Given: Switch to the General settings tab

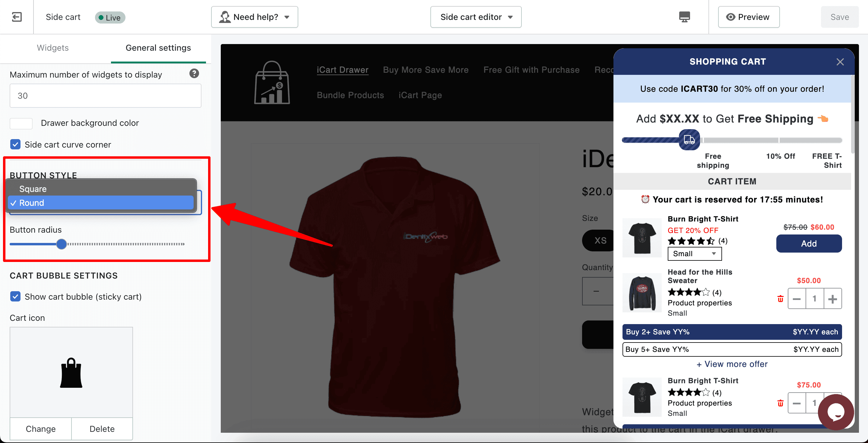Looking at the screenshot, I should coord(158,48).
